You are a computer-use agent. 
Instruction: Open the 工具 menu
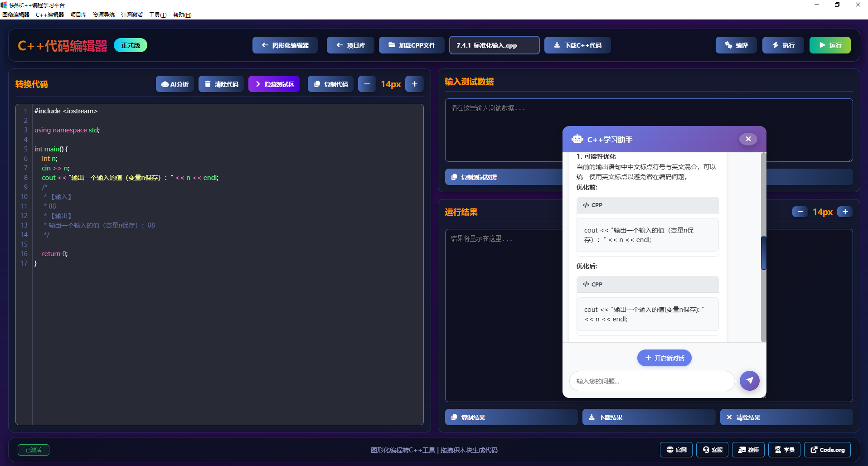click(x=157, y=15)
